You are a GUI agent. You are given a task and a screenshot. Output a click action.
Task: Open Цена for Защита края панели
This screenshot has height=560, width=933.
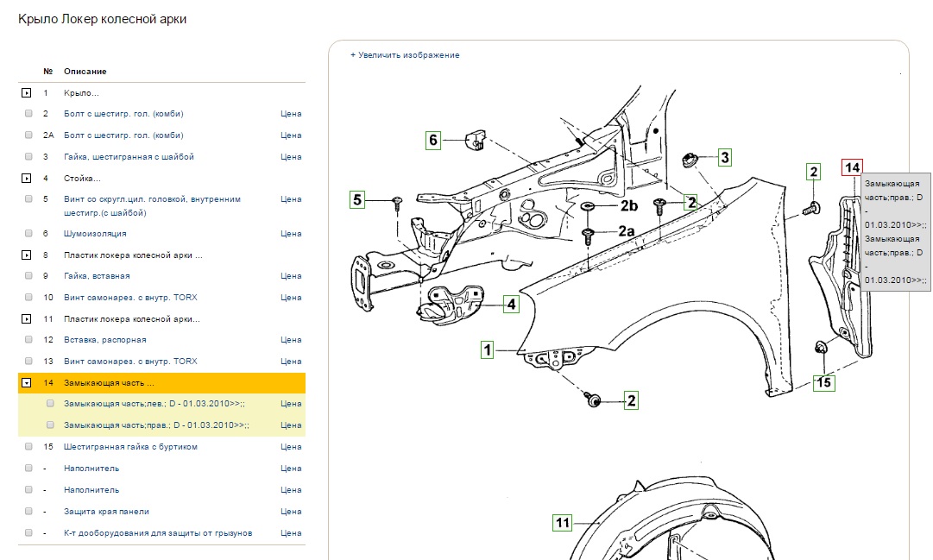tap(291, 511)
